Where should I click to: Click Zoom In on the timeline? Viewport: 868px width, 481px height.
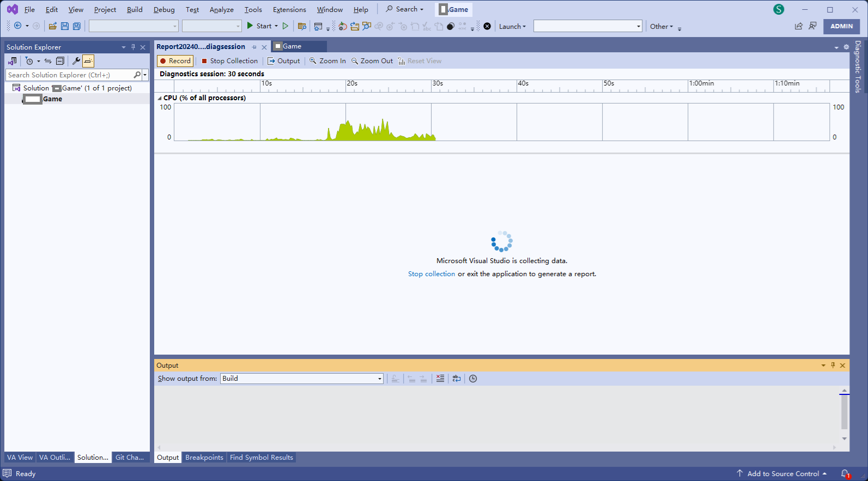coord(327,61)
